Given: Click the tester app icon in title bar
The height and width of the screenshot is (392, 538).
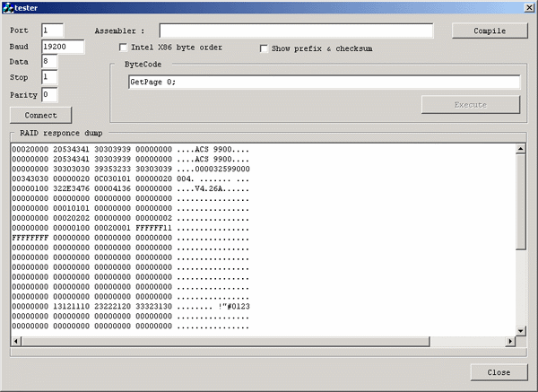Looking at the screenshot, I should [7, 7].
